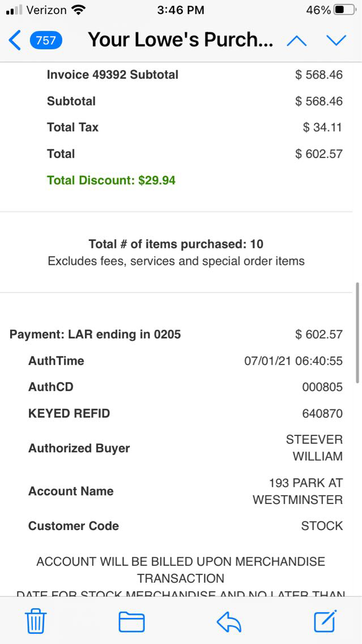Image resolution: width=362 pixels, height=644 pixels.
Task: Move message using the folder icon
Action: pyautogui.click(x=131, y=621)
